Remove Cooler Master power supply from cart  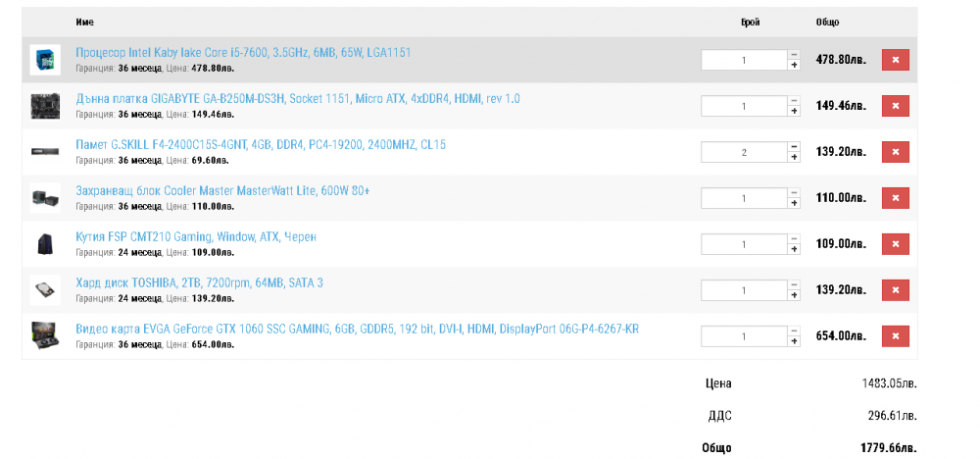895,198
